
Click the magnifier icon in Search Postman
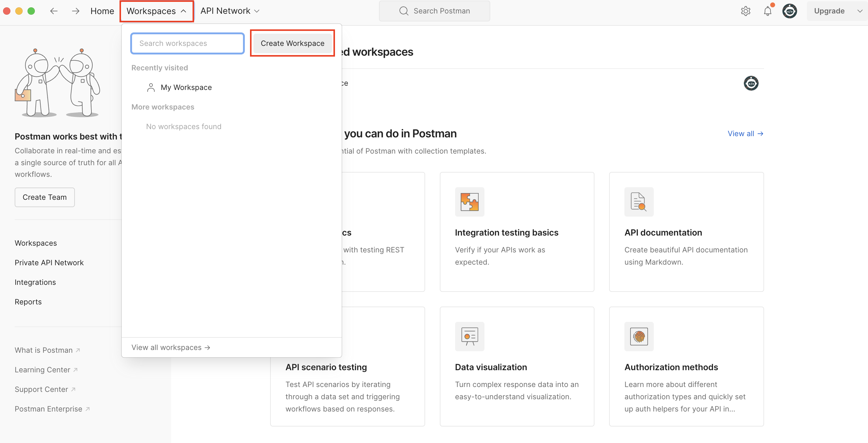pyautogui.click(x=403, y=11)
